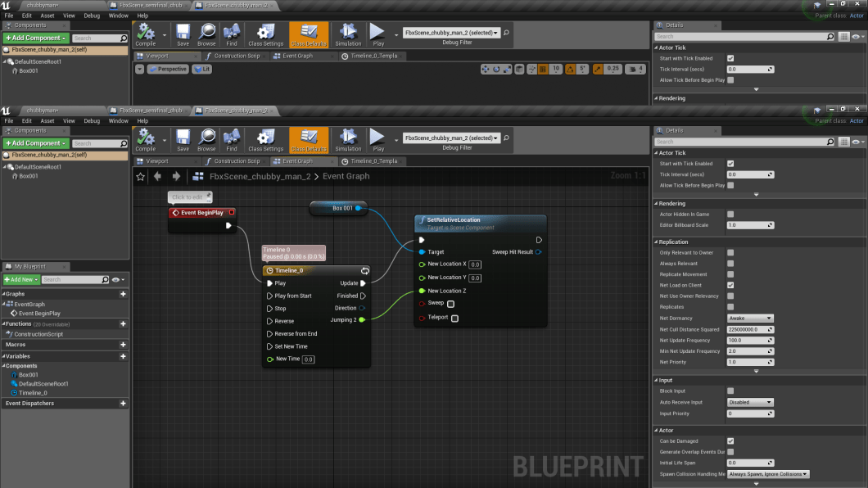Add a new variable with Variables plus icon
The height and width of the screenshot is (488, 868).
coord(123,356)
